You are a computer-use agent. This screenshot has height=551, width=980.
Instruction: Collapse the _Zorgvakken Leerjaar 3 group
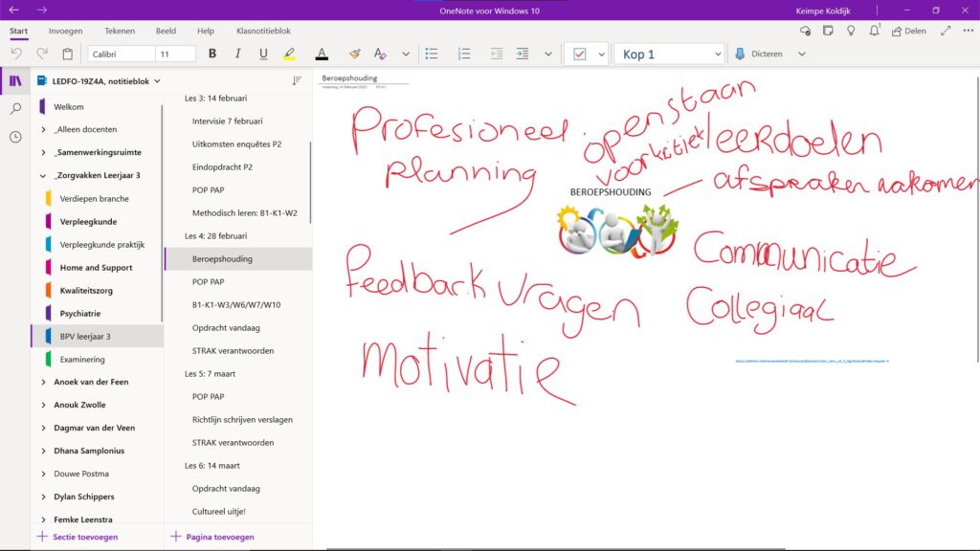point(44,176)
